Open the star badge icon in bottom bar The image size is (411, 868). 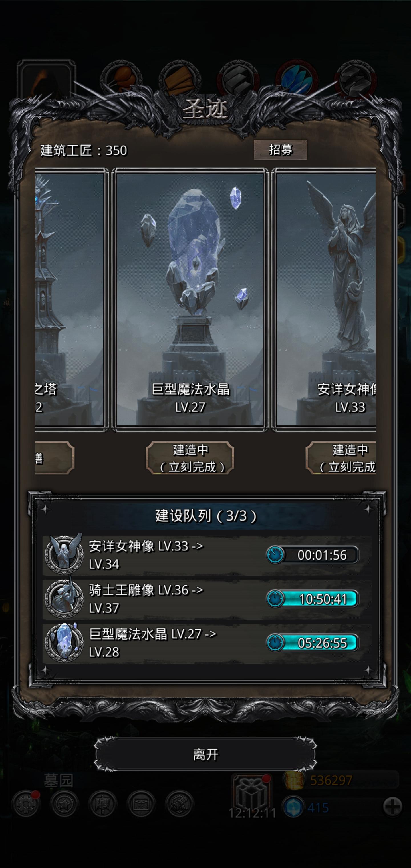64,804
